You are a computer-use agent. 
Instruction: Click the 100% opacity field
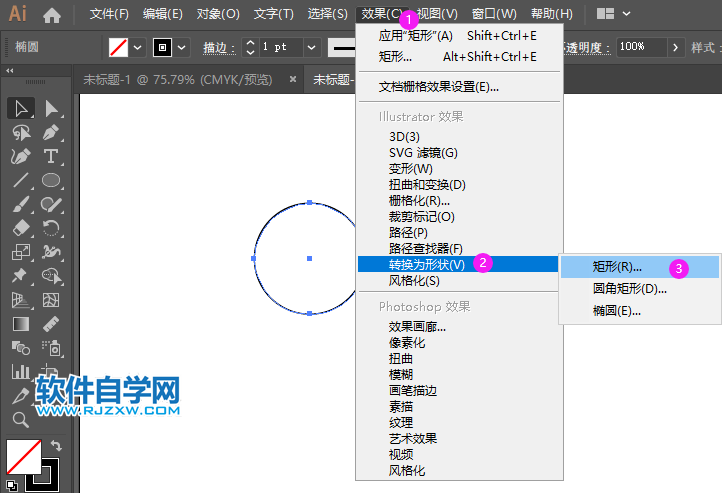tap(641, 47)
